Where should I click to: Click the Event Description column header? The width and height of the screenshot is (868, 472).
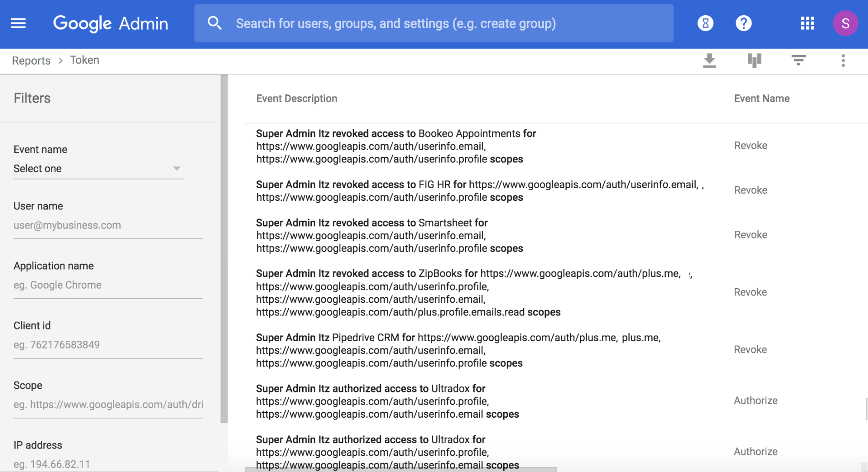[297, 99]
